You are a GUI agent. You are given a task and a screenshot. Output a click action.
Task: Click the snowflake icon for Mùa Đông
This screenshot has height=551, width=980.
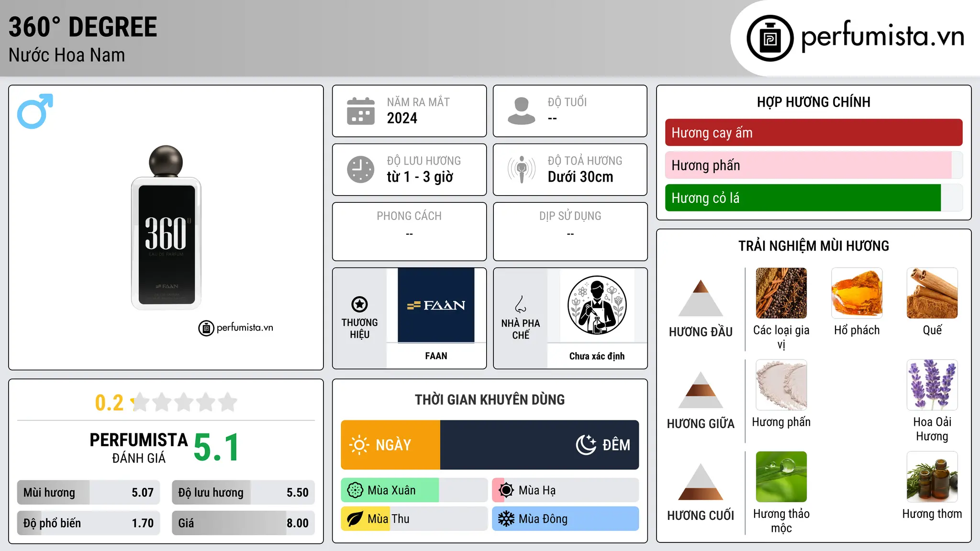(506, 519)
